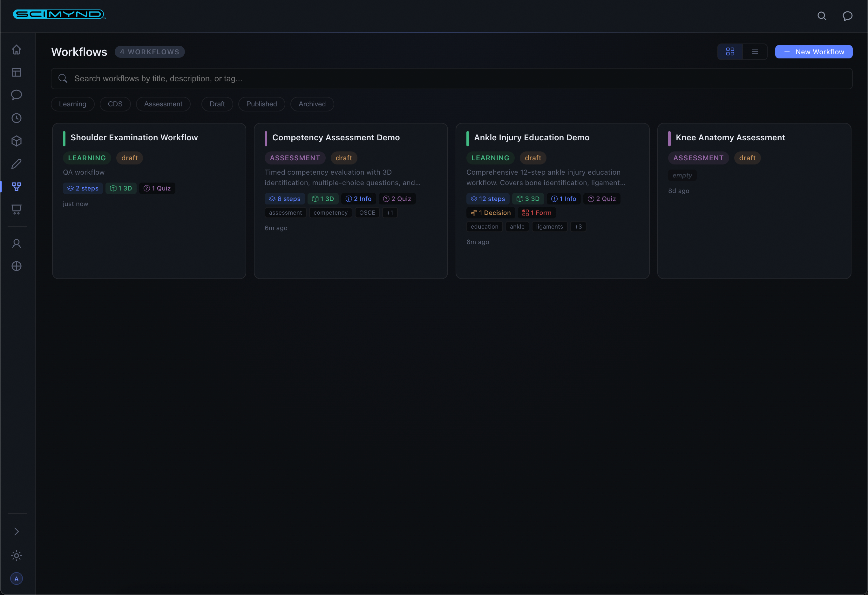
Task: Open the shopping cart icon in sidebar
Action: pyautogui.click(x=17, y=210)
